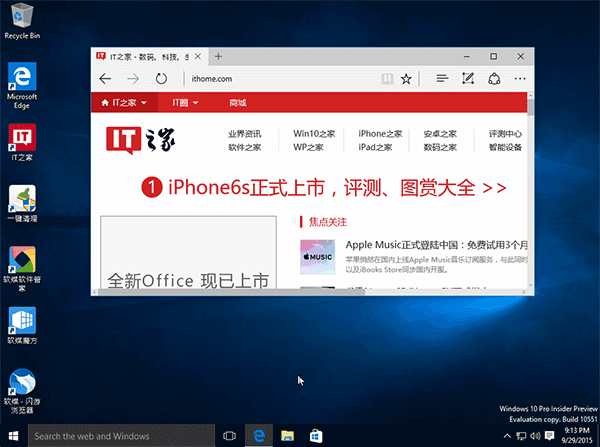
Task: Open the Windows Start menu
Action: [13, 436]
